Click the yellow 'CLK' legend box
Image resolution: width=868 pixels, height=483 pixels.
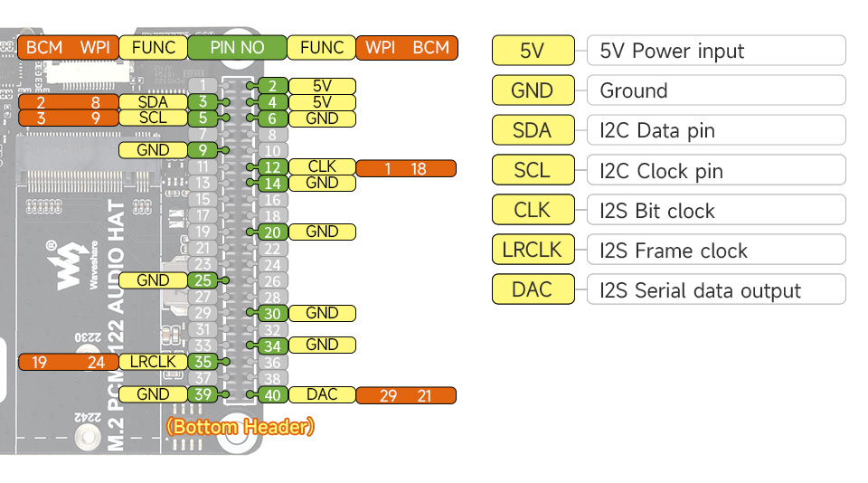click(533, 210)
